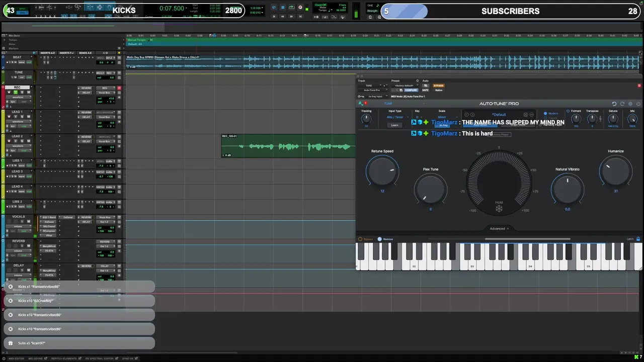
Task: Load next Auto-Tune preset arrow
Action: tap(472, 115)
